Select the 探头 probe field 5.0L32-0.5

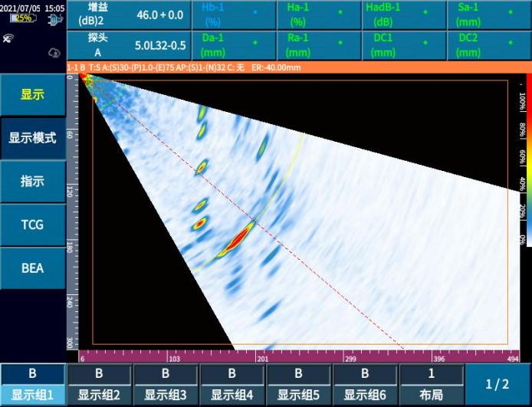[x=127, y=45]
